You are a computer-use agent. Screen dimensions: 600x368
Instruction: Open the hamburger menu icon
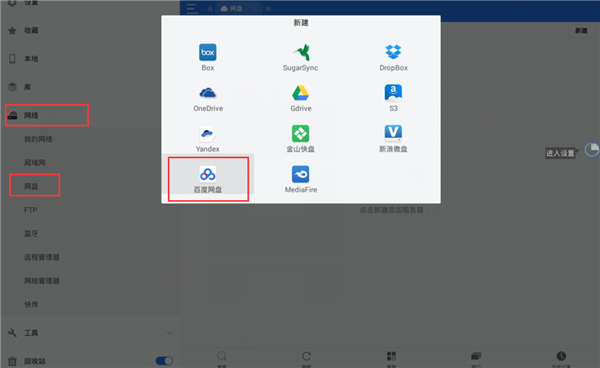point(191,8)
